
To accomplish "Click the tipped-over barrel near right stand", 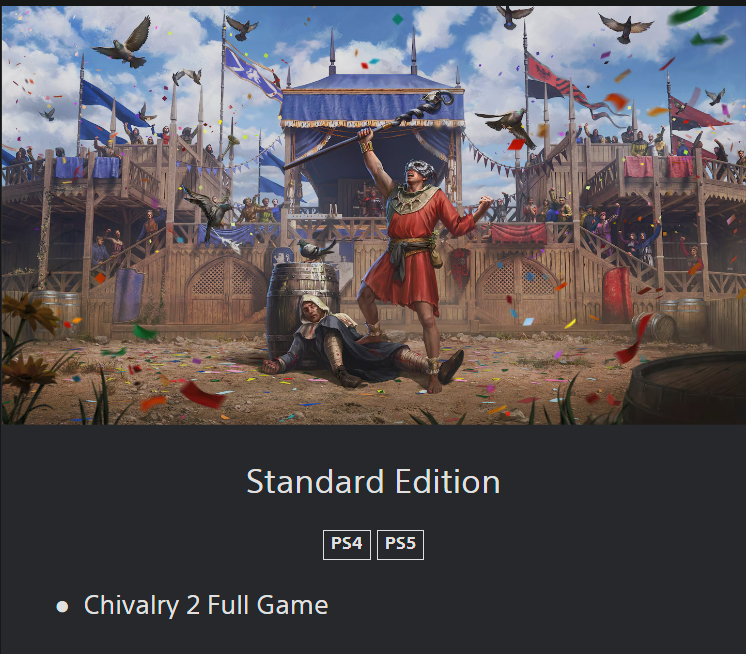I will 655,326.
